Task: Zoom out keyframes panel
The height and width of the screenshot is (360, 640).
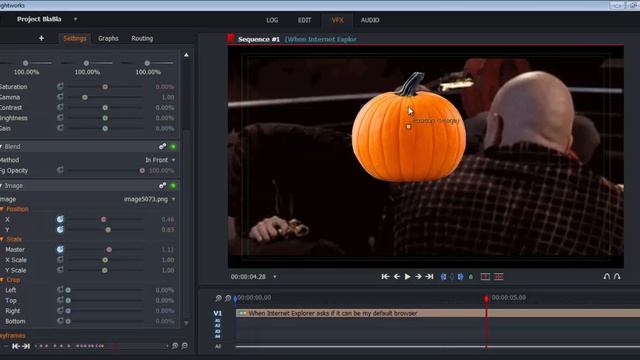Action: tap(184, 346)
